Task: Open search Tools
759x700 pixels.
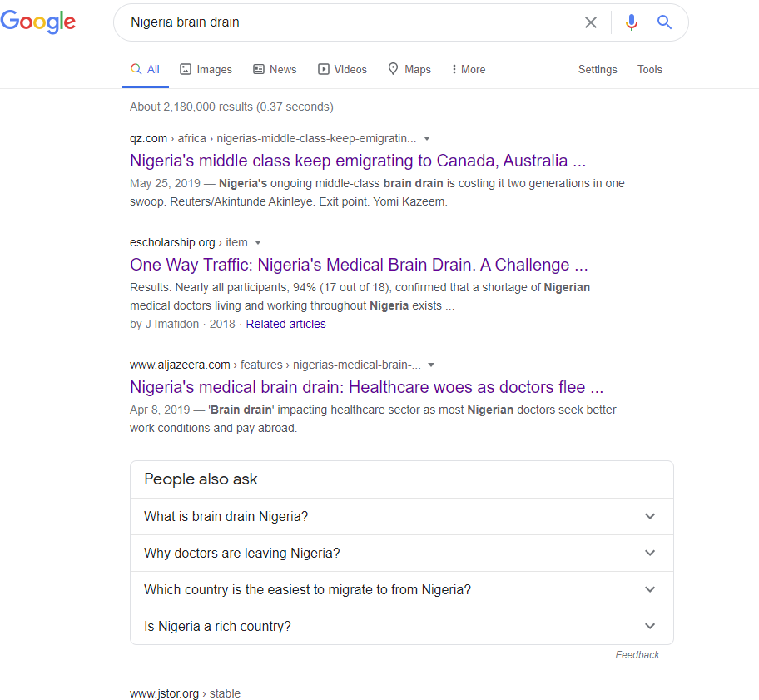Action: pyautogui.click(x=650, y=70)
